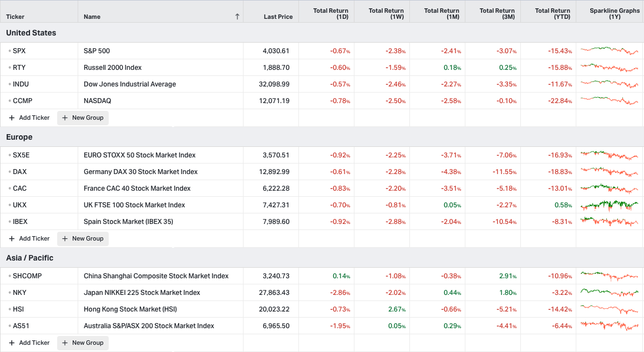Click the sort arrow in Name column header
644x352 pixels.
tap(237, 17)
